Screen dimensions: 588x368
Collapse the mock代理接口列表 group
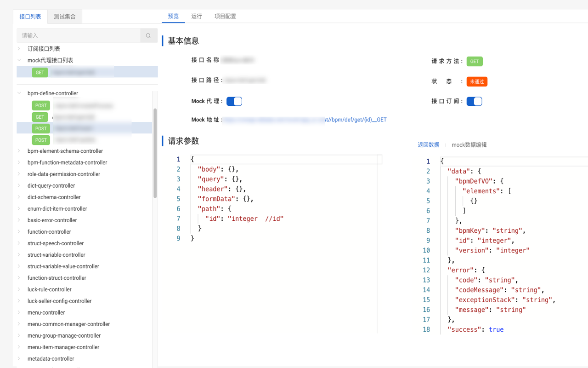[18, 60]
